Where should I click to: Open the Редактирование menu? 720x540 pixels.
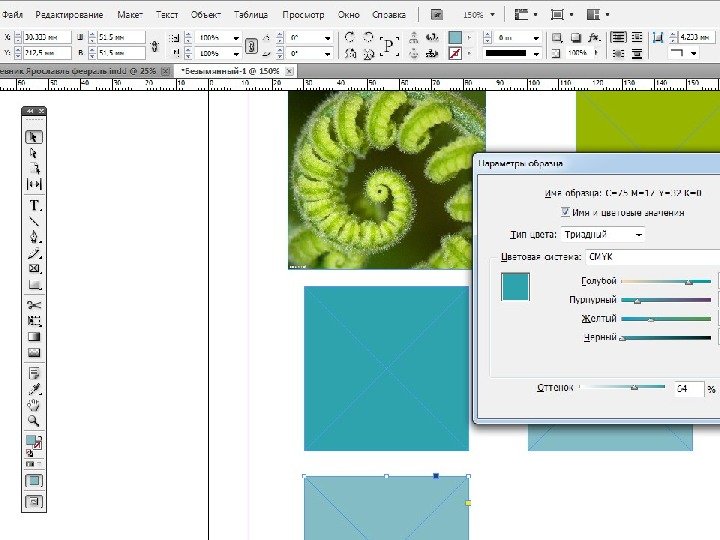click(69, 15)
